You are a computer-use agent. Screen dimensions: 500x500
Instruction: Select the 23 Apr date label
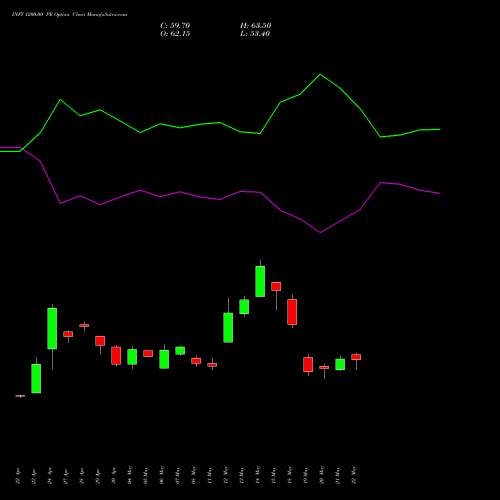click(x=34, y=477)
